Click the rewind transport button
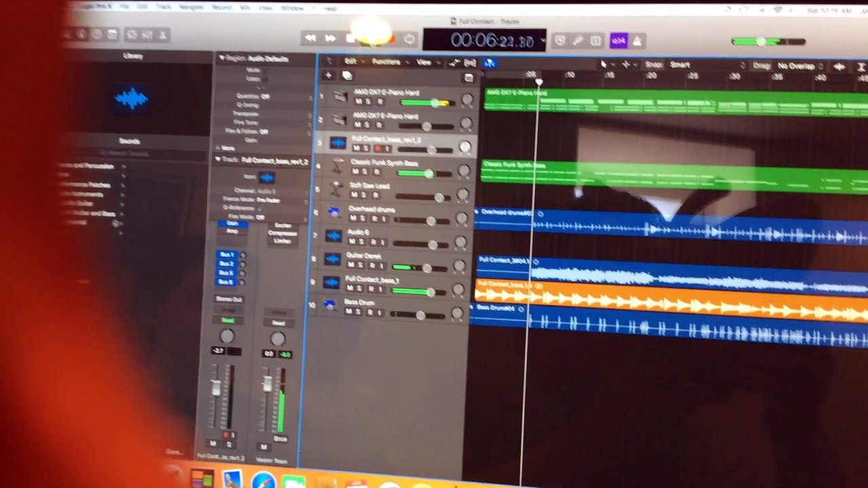This screenshot has width=868, height=488. point(311,39)
